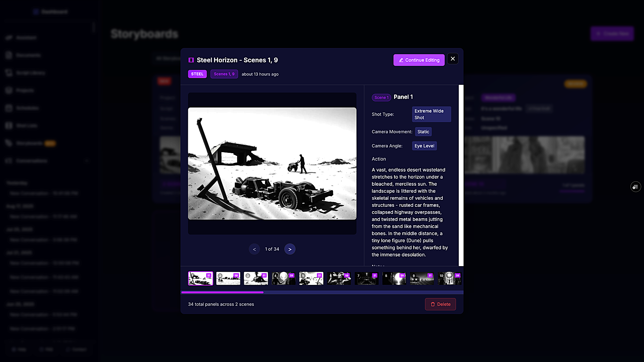Click the Eye Level camera angle tag
This screenshot has height=362, width=644.
[x=424, y=146]
